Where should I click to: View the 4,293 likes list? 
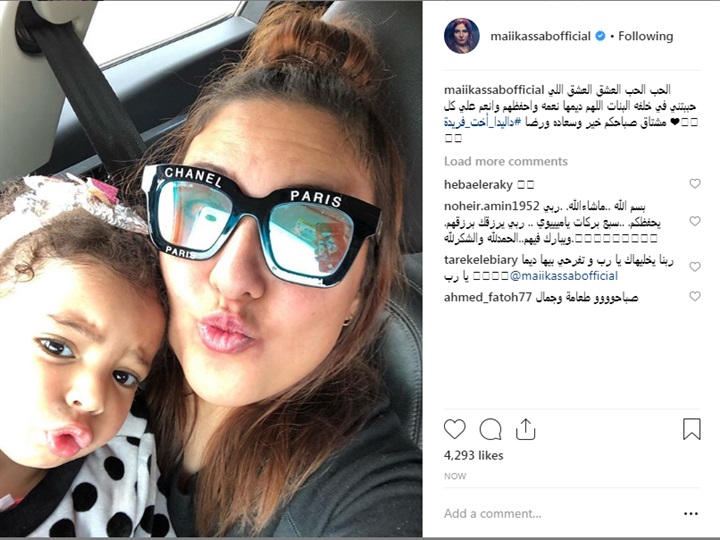point(473,456)
